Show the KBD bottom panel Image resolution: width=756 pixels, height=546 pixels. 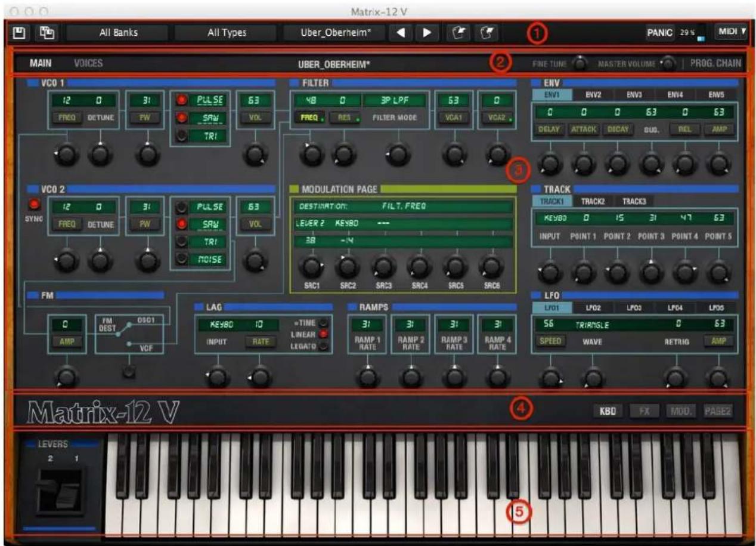(607, 411)
